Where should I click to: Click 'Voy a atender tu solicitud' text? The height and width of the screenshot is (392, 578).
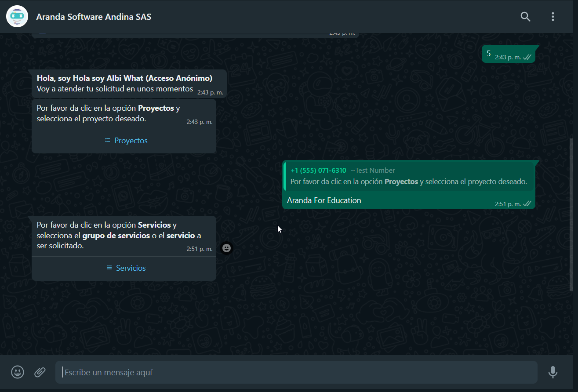tap(115, 89)
